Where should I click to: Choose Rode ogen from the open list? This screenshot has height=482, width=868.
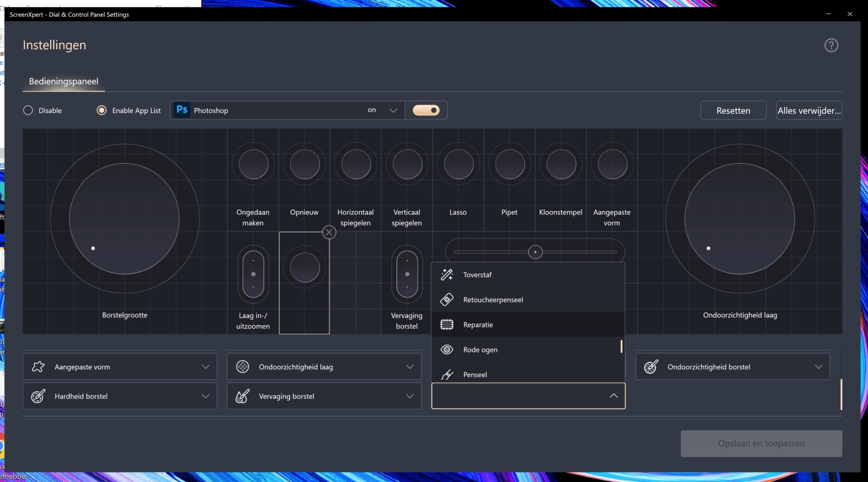click(480, 350)
